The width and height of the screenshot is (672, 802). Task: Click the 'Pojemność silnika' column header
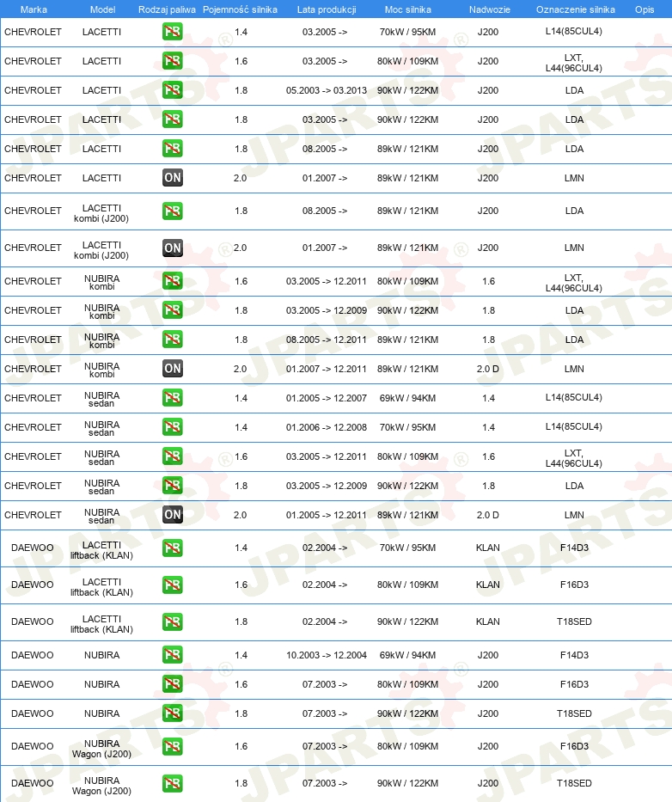click(x=240, y=9)
